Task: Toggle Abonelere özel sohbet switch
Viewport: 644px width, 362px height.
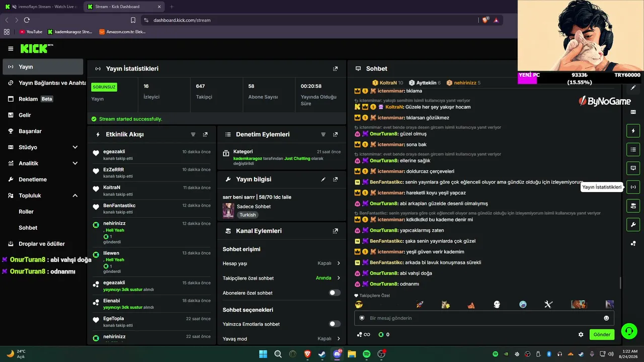Action: [335, 293]
